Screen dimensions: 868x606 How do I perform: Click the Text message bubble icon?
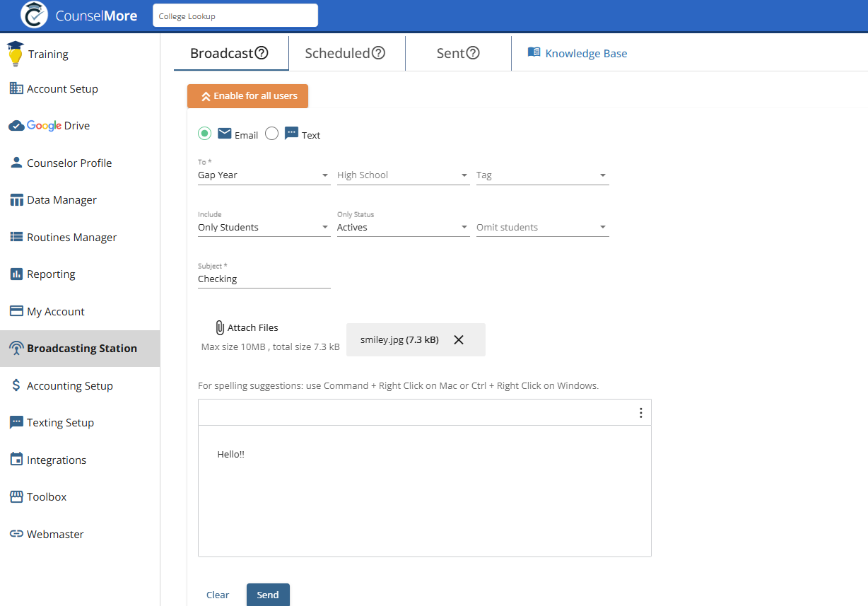(291, 134)
